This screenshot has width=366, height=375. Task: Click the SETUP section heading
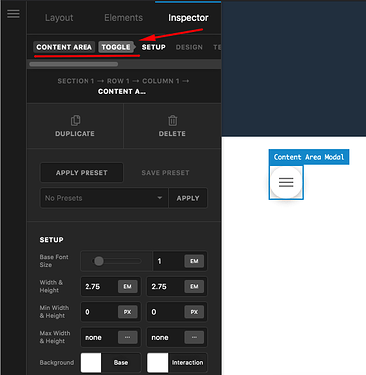(51, 240)
